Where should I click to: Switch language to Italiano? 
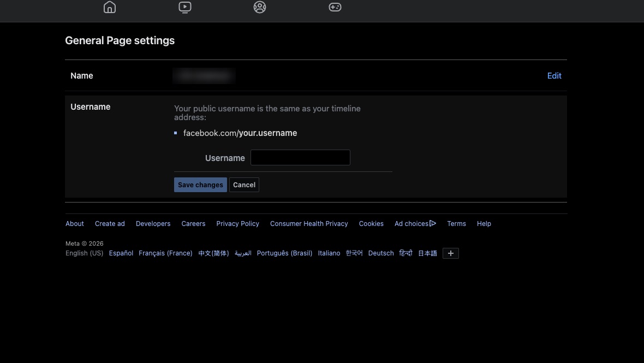[x=329, y=253]
